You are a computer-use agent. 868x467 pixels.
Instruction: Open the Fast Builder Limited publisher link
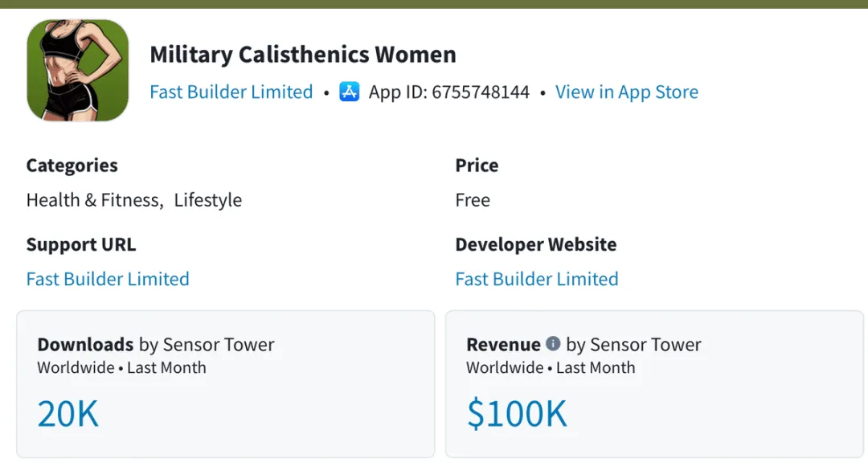231,92
